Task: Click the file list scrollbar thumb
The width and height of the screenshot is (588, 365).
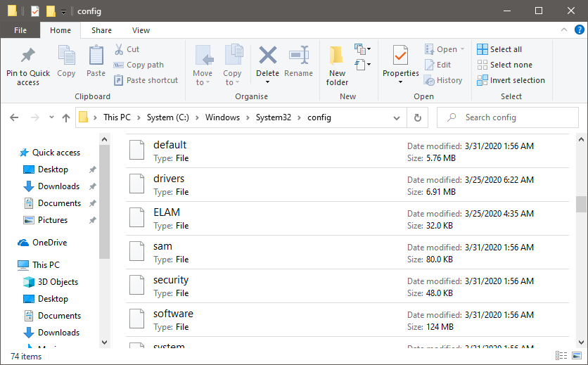Action: (581, 204)
